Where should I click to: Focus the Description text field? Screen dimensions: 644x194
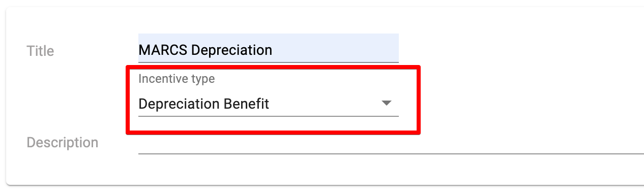391,142
